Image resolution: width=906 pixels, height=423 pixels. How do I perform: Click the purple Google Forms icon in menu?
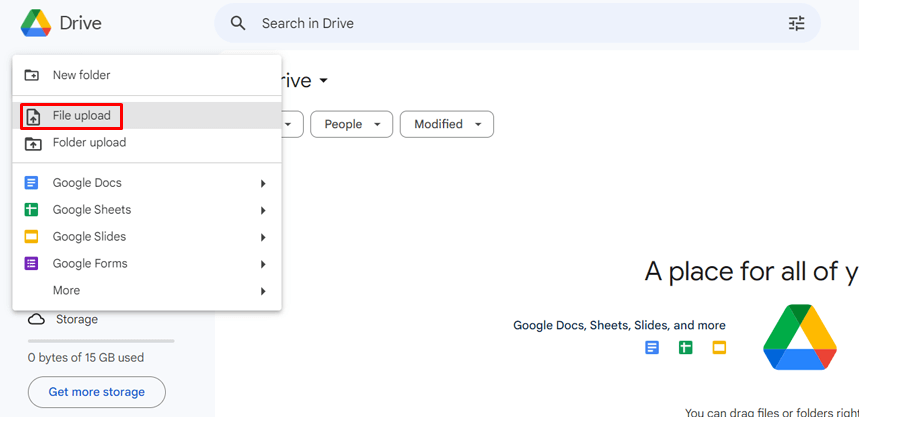[x=31, y=264]
